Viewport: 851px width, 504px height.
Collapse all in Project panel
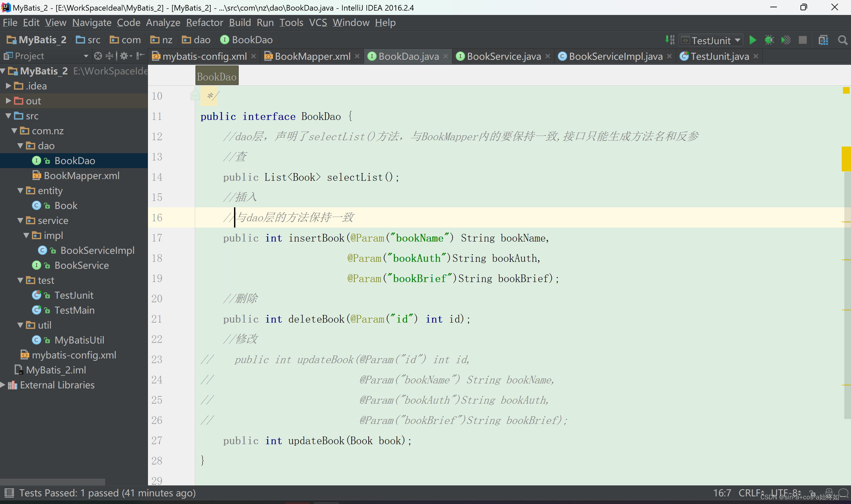109,56
